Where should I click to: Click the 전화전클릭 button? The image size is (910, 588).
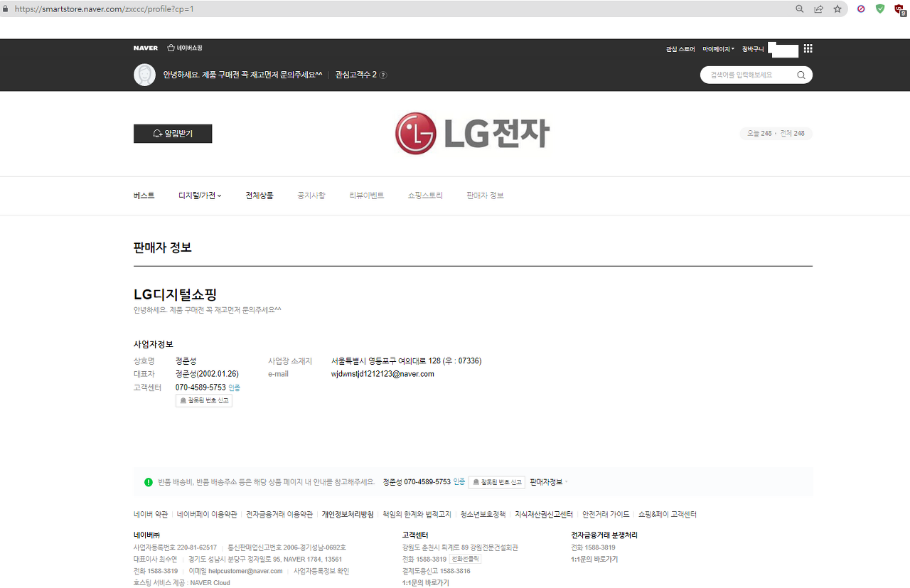[x=466, y=560]
